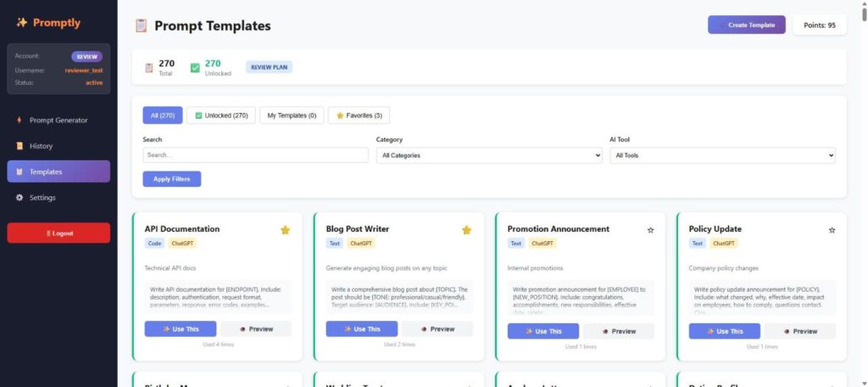The image size is (868, 387).
Task: Click the Text tag on Blog Post Writer
Action: [x=335, y=244]
